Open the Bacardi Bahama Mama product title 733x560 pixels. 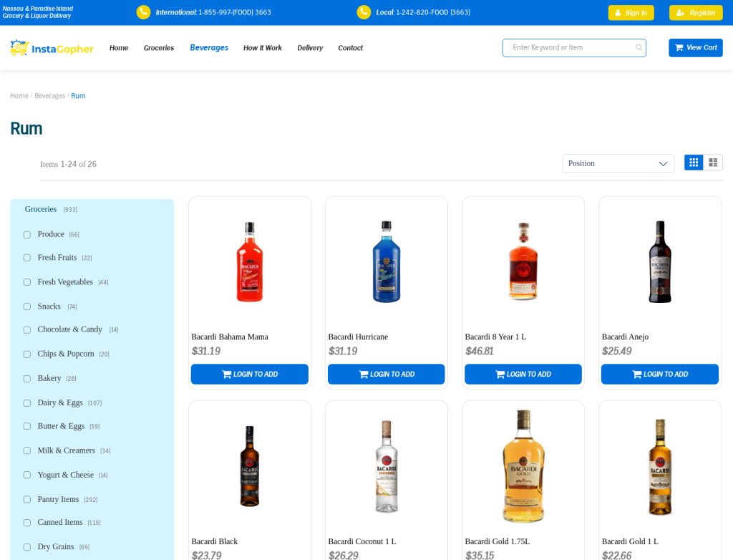(x=230, y=337)
